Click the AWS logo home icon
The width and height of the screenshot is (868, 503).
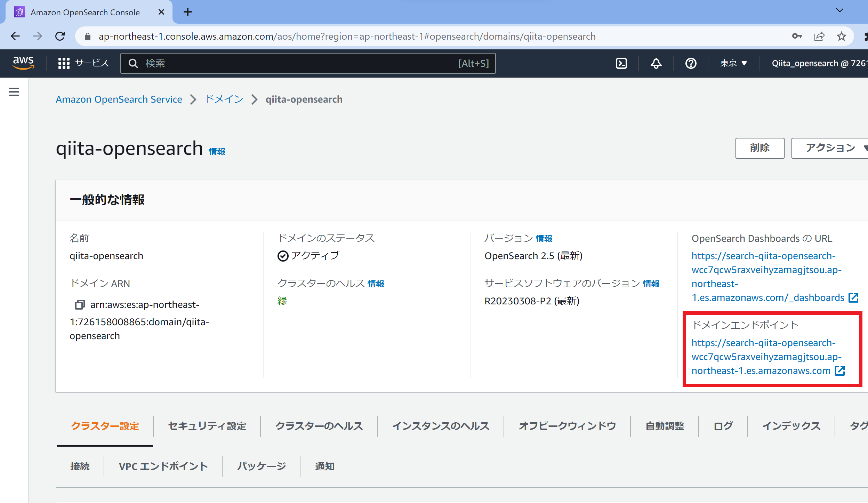(23, 63)
